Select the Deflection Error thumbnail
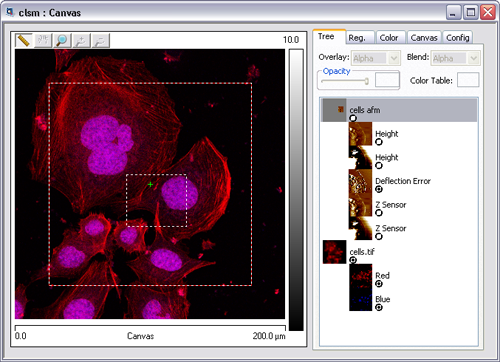The image size is (500, 362). (360, 181)
